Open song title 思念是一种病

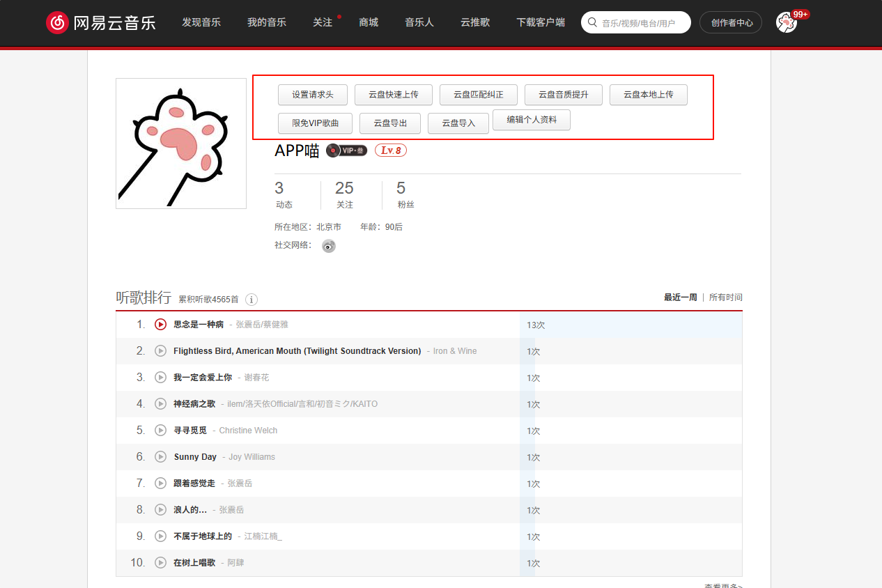(199, 325)
